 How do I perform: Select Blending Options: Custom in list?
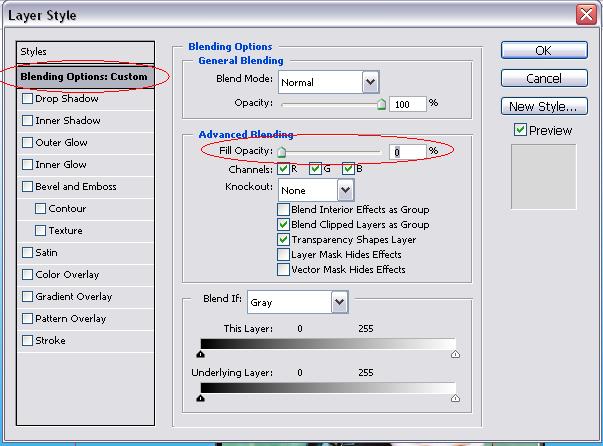(x=85, y=77)
